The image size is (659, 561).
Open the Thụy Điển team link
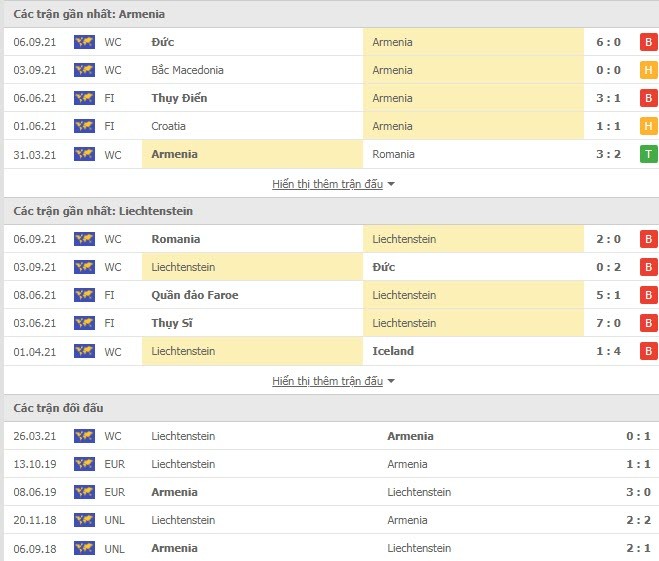tap(179, 98)
